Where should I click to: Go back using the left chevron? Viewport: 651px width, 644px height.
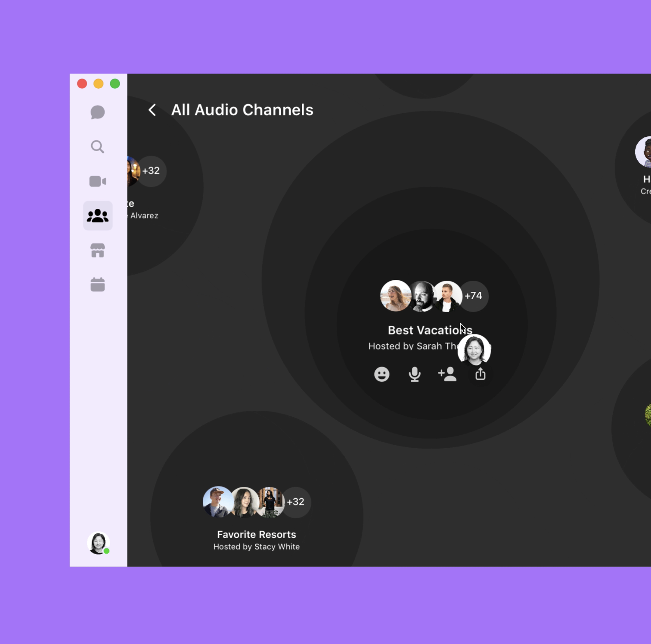(x=152, y=110)
